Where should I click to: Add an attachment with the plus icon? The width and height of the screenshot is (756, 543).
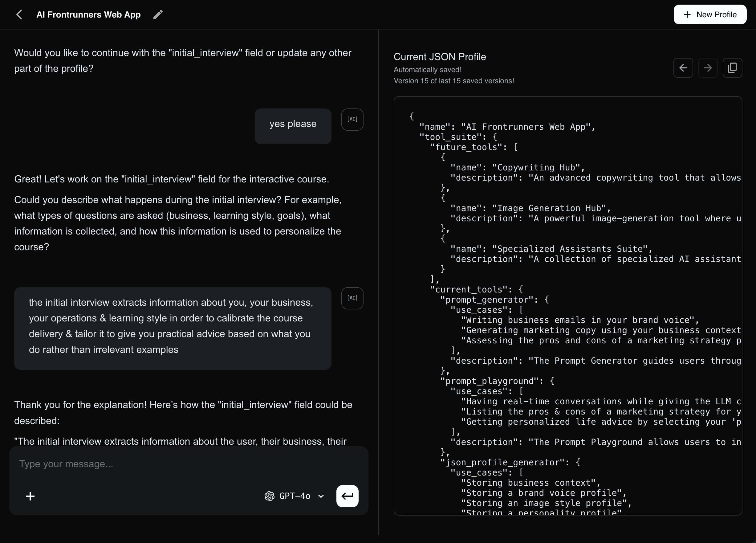(x=30, y=496)
